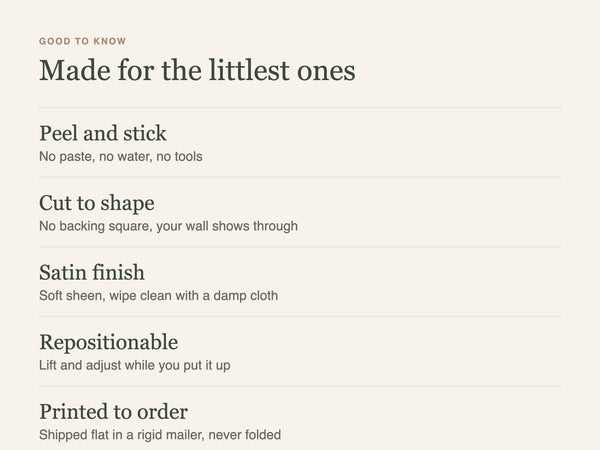Click the GOOD TO KNOW label
The width and height of the screenshot is (600, 450).
82,41
